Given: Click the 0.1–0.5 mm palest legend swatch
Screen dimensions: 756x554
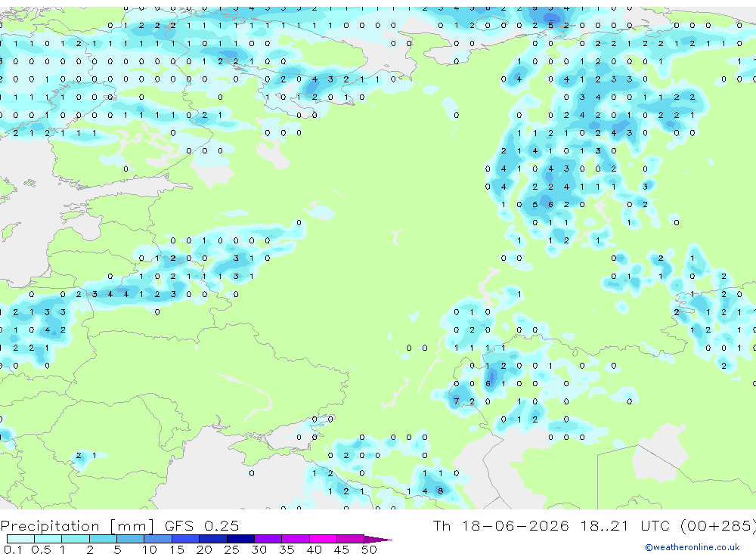Looking at the screenshot, I should [20, 539].
